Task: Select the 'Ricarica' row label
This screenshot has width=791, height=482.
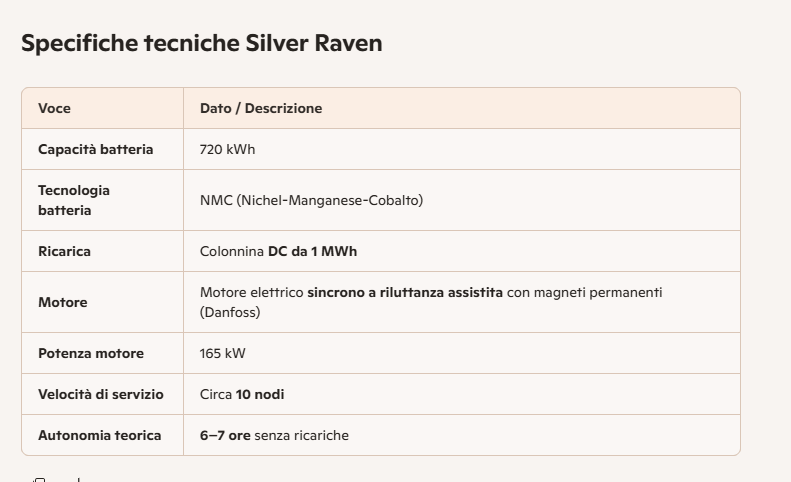Action: pos(65,251)
